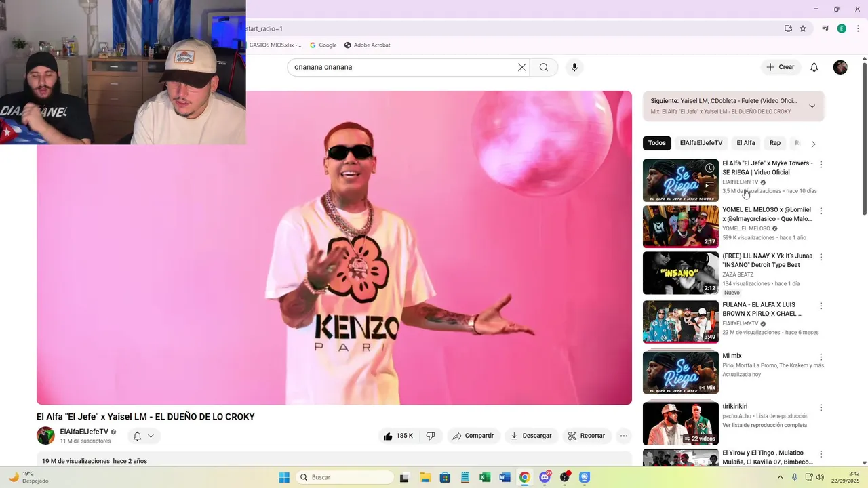Image resolution: width=868 pixels, height=488 pixels.
Task: Click the page vertical scrollbar thumb
Action: point(865,139)
